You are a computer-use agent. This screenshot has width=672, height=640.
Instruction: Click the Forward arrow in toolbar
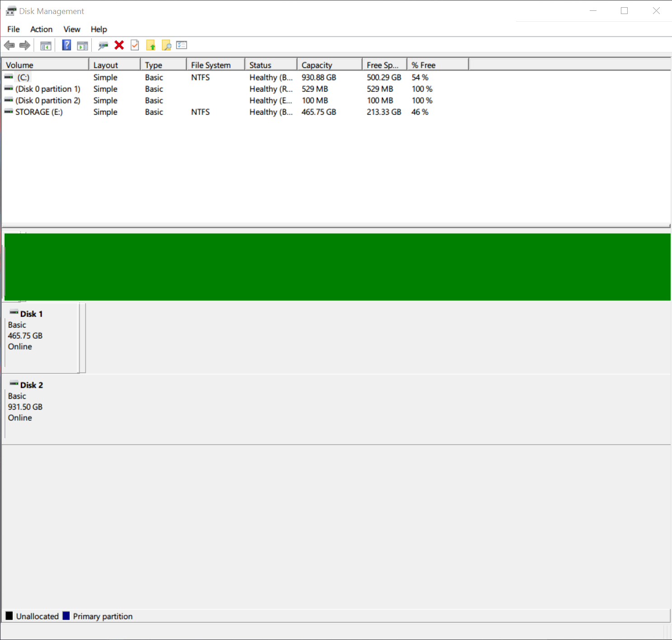(25, 45)
